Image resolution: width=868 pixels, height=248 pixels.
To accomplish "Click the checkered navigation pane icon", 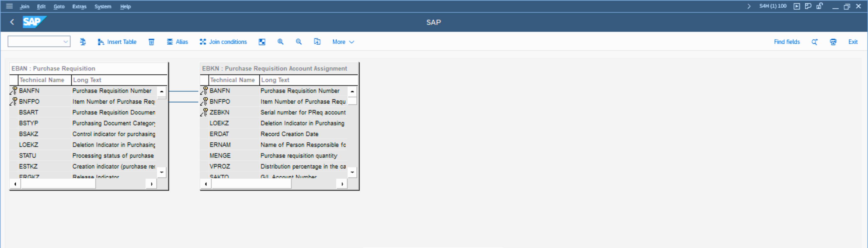I will pyautogui.click(x=262, y=42).
